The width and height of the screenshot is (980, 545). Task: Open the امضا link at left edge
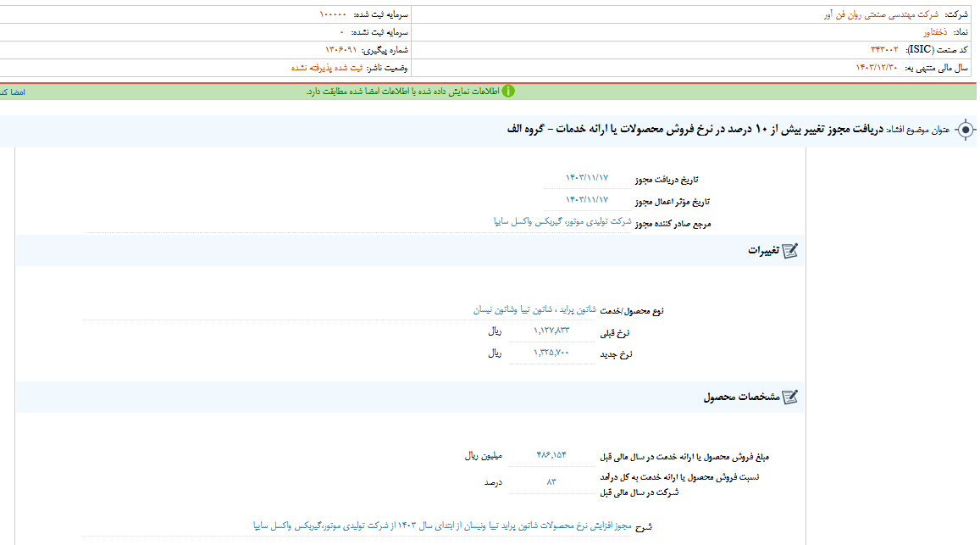[12, 92]
